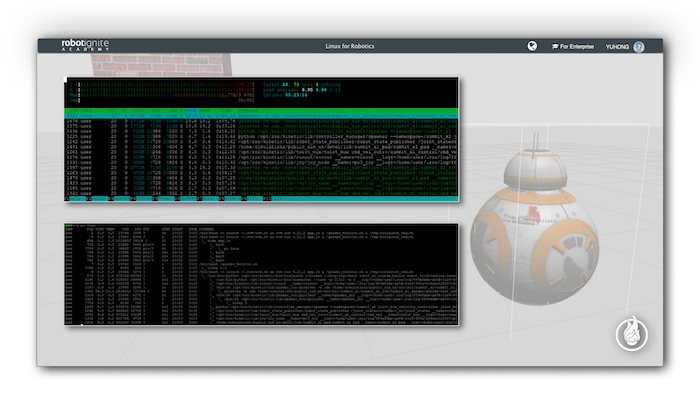Screen dimensions: 700x401
Task: Select the white python spawner row PID 1225
Action: 262,136
